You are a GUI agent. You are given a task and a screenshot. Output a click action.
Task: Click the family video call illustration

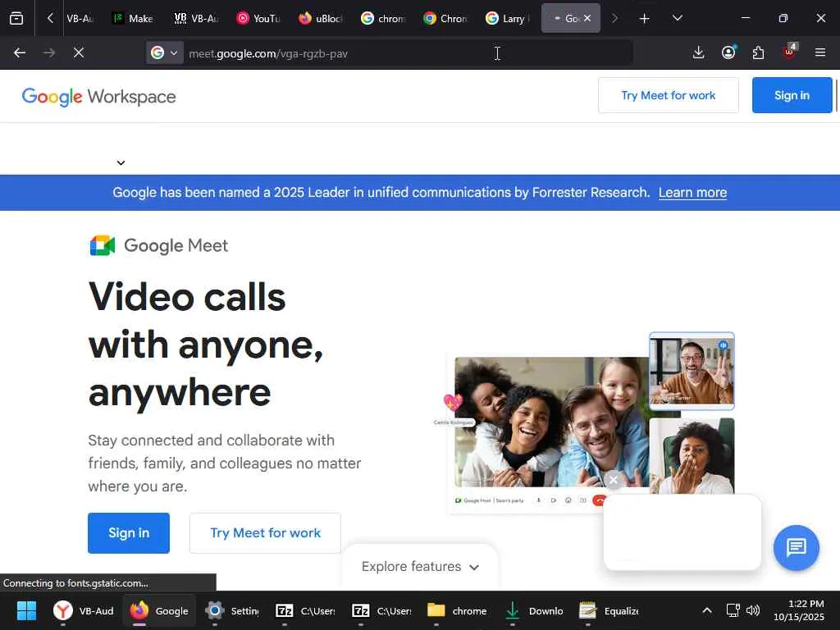552,422
